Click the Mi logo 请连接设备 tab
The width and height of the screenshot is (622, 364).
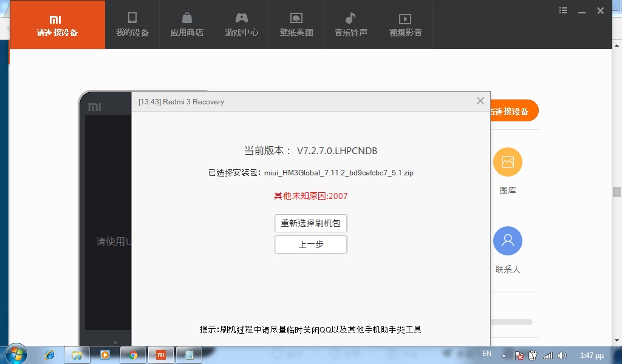(57, 25)
